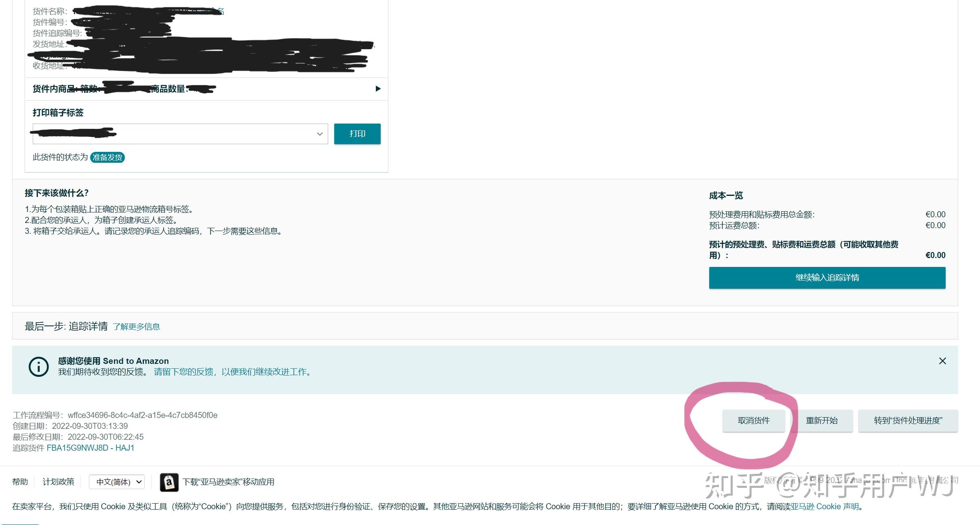Viewport: 980px width, 525px height.
Task: Open 了解更多信息 link
Action: 136,327
